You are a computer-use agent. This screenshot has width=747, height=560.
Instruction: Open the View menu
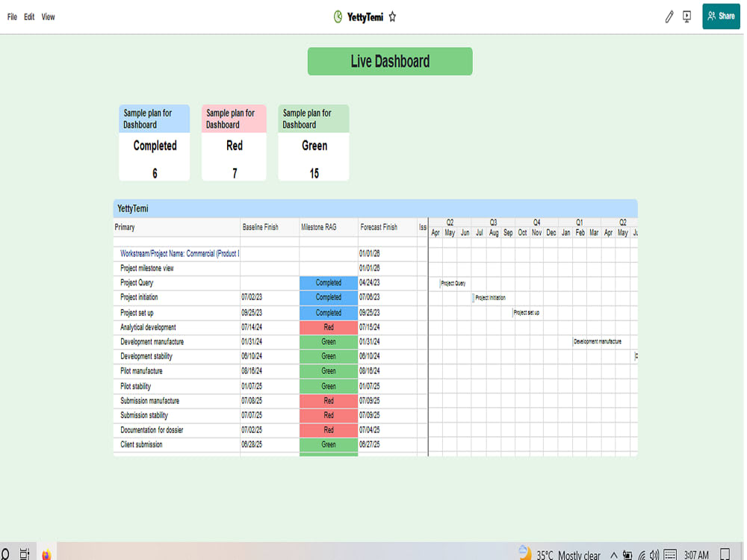[47, 16]
